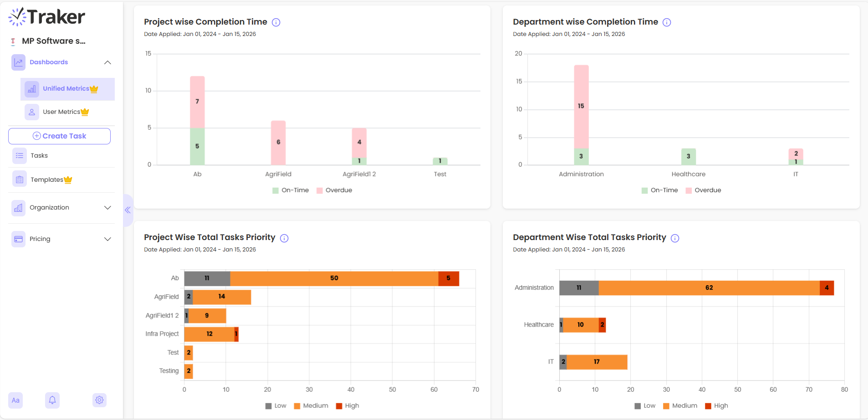Click info icon beside Department wise Completion Time
868x420 pixels.
click(x=667, y=22)
